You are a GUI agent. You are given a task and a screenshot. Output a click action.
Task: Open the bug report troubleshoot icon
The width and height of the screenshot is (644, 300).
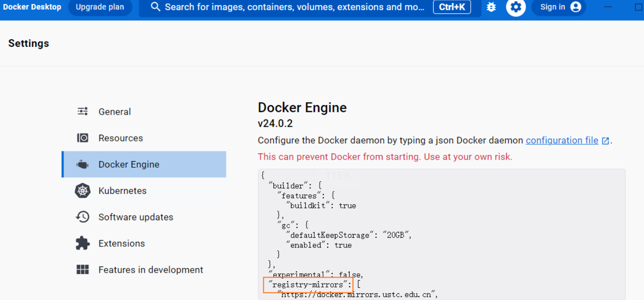(x=491, y=7)
